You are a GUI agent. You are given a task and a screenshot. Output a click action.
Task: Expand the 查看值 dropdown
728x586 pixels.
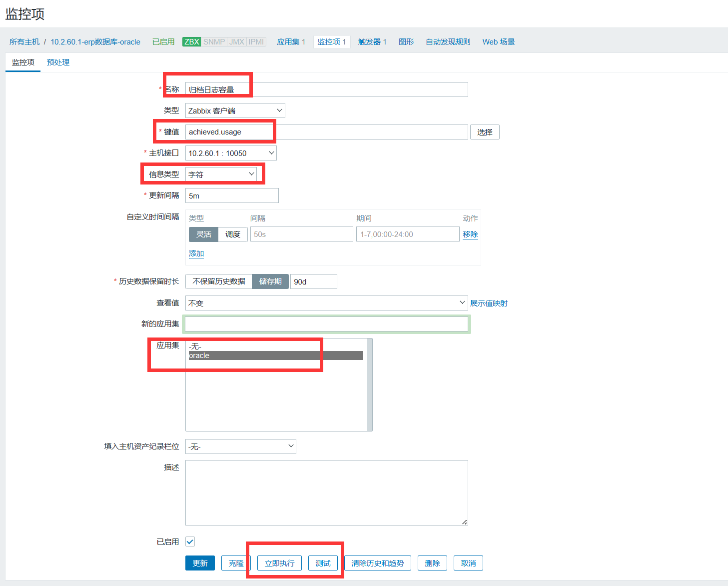(461, 302)
